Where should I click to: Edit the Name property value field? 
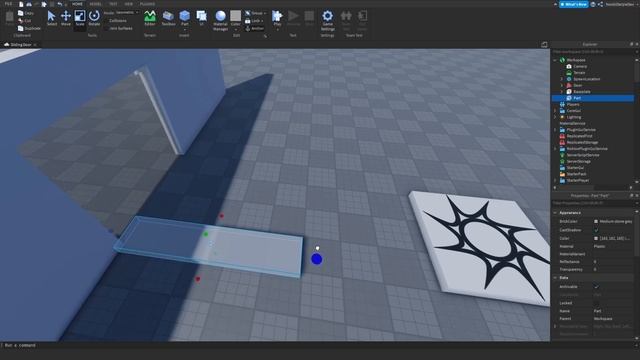point(613,311)
